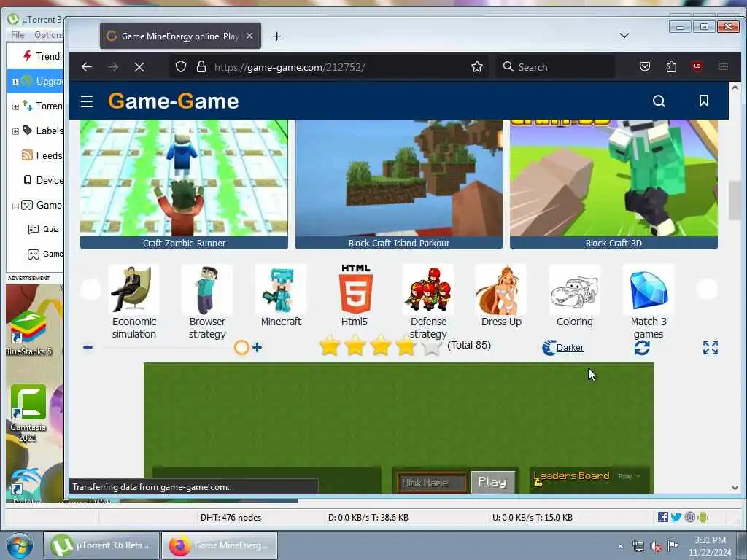This screenshot has width=747, height=560.
Task: Open the Firefox Pocket icon
Action: coord(645,66)
